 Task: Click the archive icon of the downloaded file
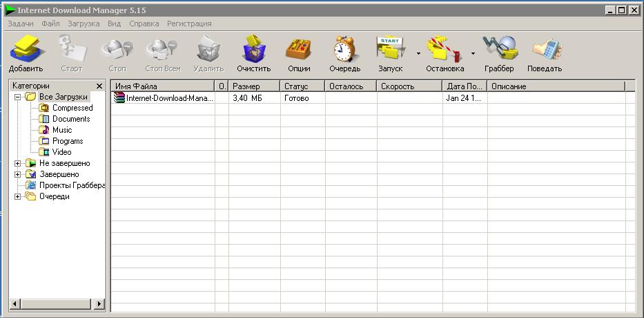click(x=119, y=98)
